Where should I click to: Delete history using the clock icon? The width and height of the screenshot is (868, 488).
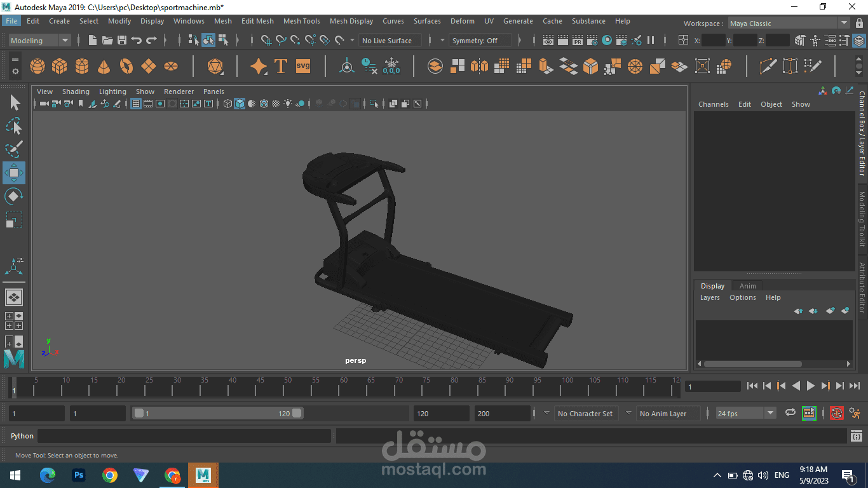pyautogui.click(x=369, y=66)
